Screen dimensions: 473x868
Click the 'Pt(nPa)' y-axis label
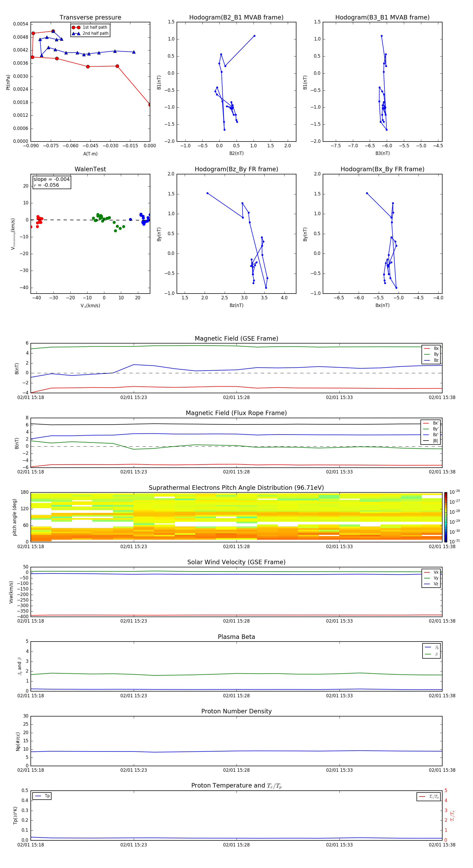click(x=8, y=82)
